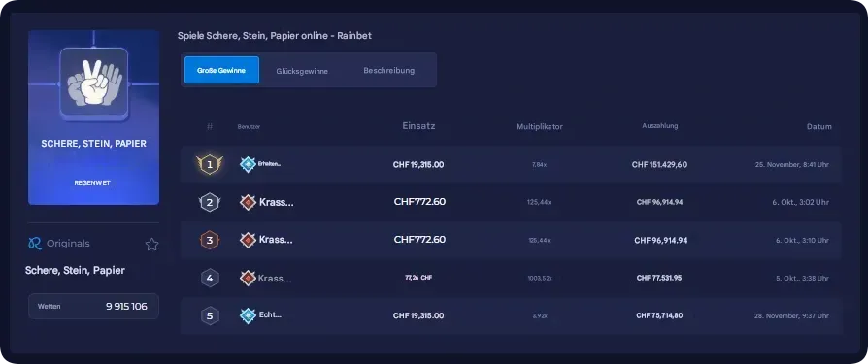Click date 6. Okt., 3:02 Uhr

click(x=800, y=203)
